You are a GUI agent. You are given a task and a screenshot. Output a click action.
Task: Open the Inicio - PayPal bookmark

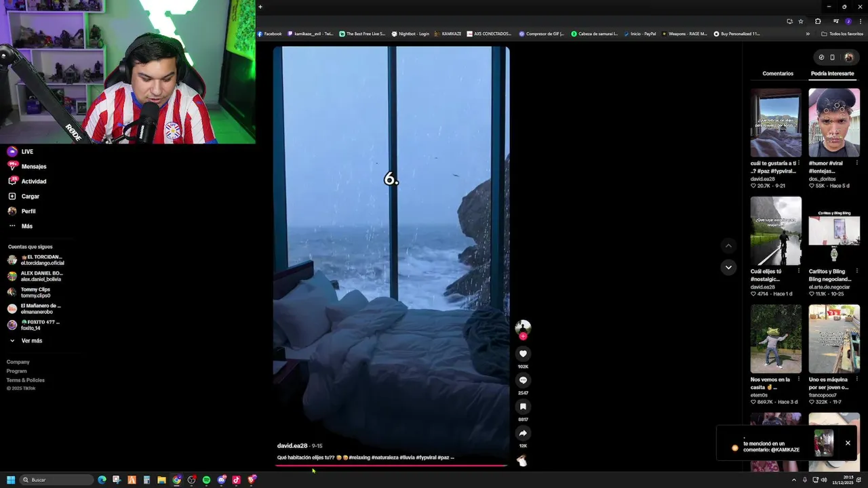tap(640, 33)
